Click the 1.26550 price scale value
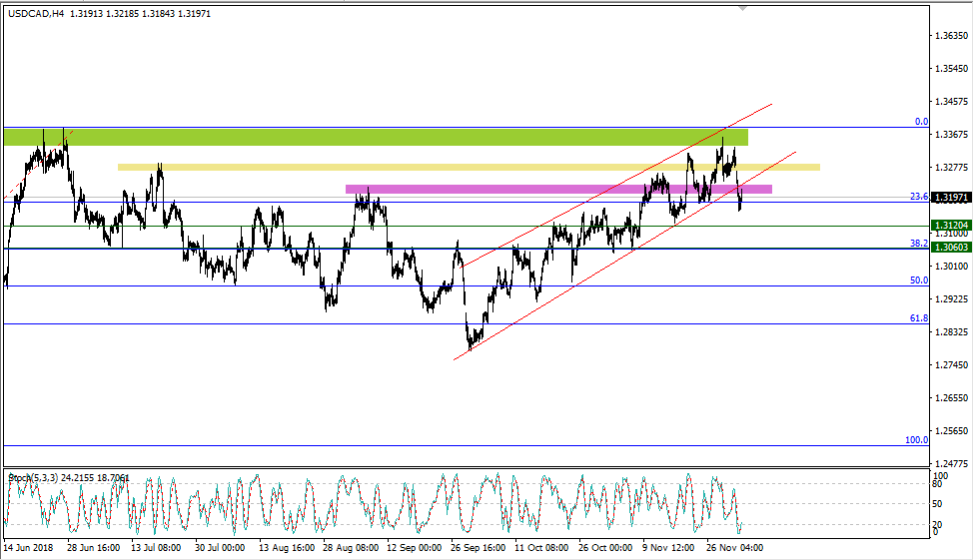The width and height of the screenshot is (973, 560). [951, 398]
